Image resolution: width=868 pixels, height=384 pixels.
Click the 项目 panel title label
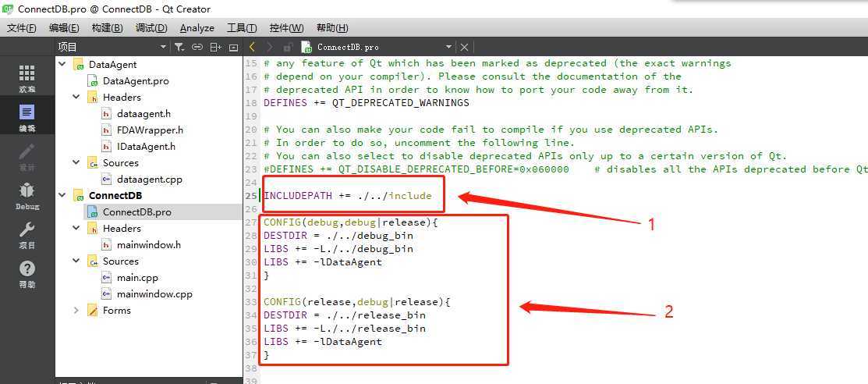pos(68,48)
